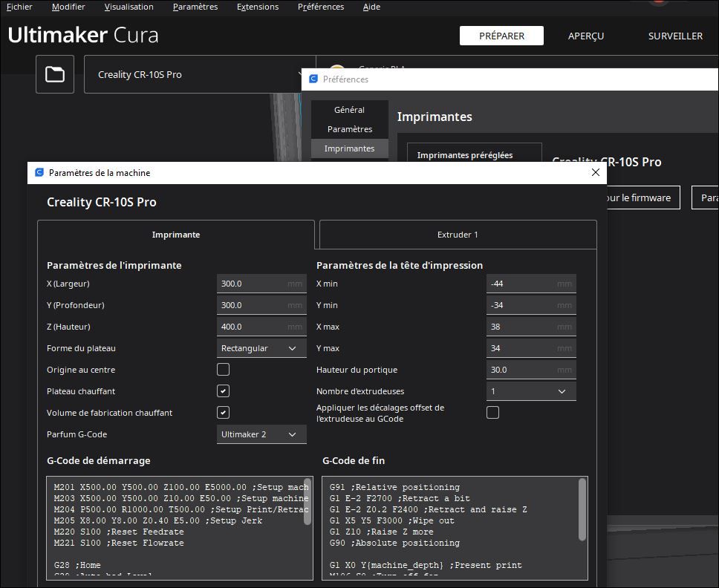Viewport: 719px width, 588px height.
Task: Open the Préférences menu in menu bar
Action: [321, 7]
